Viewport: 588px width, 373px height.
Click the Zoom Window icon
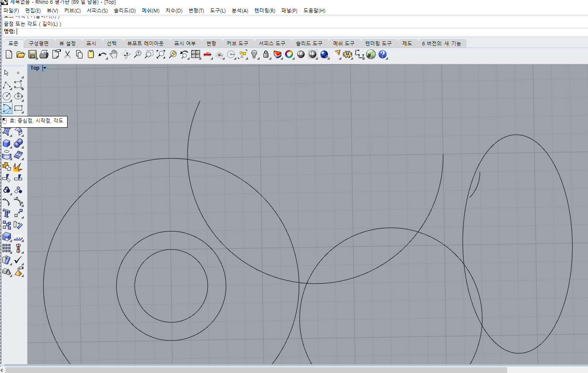pos(149,54)
